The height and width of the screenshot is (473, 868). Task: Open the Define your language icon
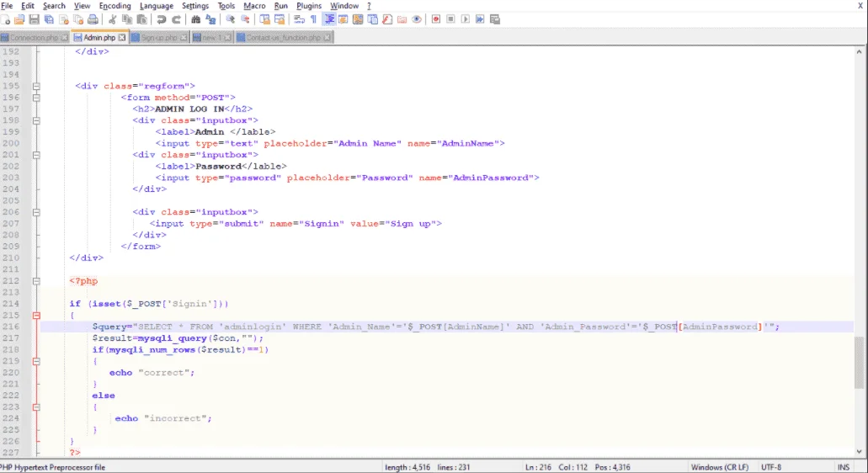click(x=343, y=19)
